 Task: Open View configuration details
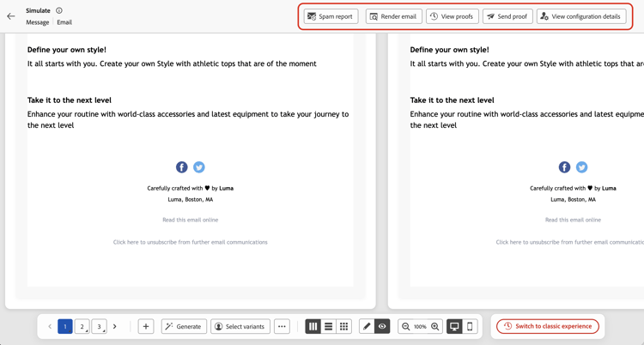click(x=581, y=16)
